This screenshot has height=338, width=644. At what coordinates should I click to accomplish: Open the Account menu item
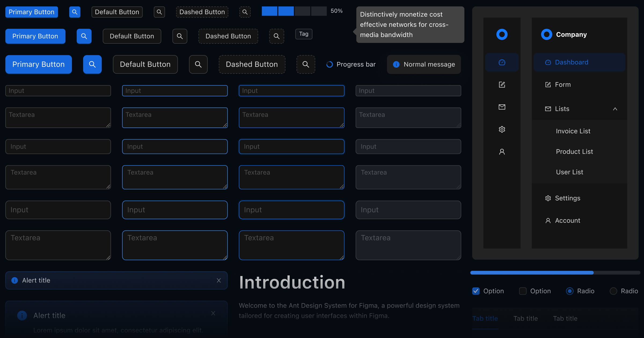click(567, 221)
